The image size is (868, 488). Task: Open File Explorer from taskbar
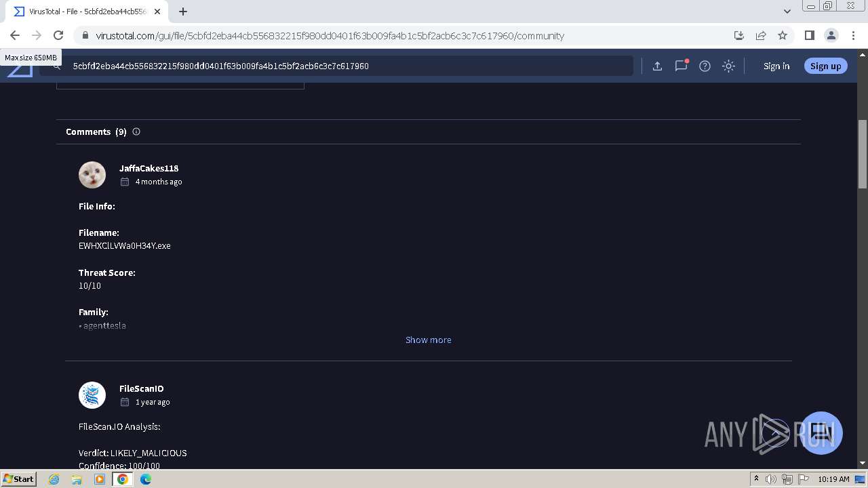[77, 479]
